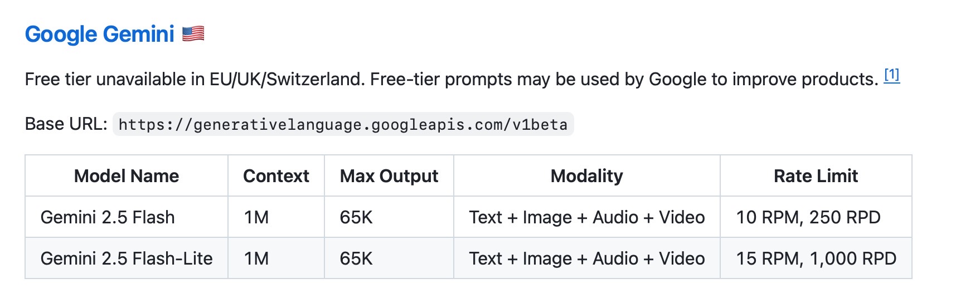Click the modality cell in Gemini 2.5 Flash row
This screenshot has height=293, width=980.
click(586, 217)
